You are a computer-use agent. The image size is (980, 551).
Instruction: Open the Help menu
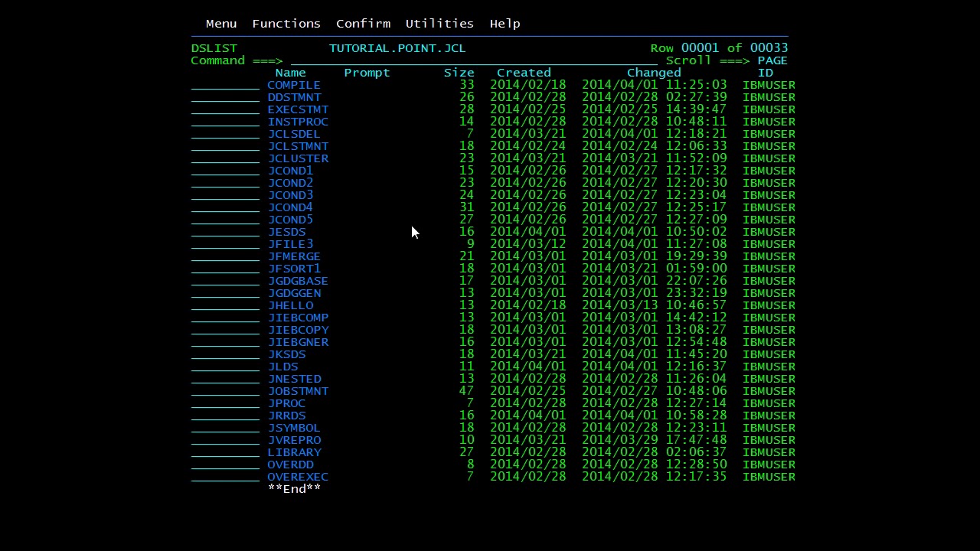click(505, 24)
